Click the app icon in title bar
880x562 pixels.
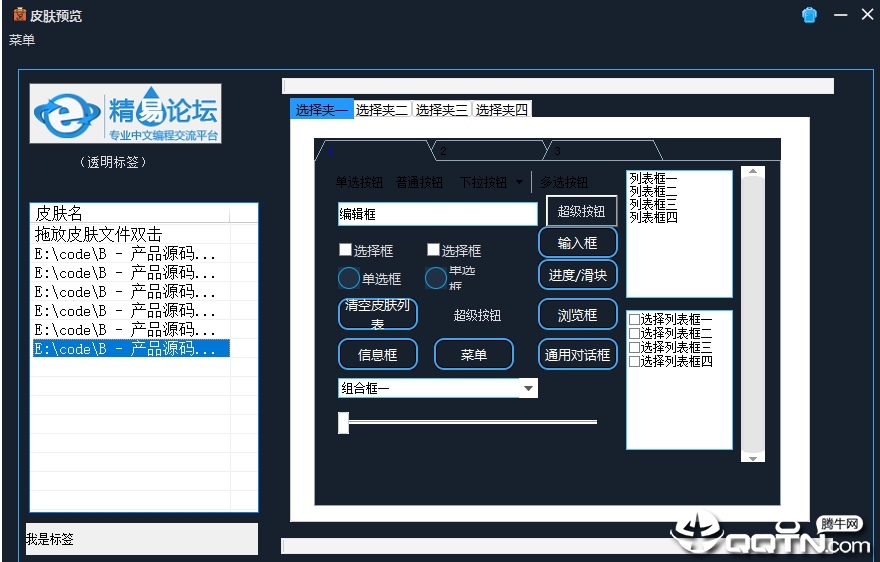pyautogui.click(x=20, y=14)
